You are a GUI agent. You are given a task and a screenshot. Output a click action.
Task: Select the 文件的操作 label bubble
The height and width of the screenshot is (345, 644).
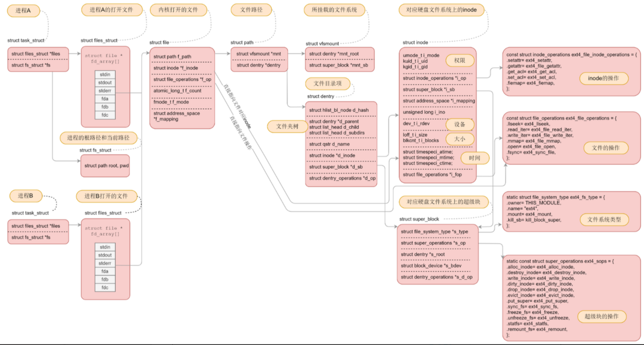606,148
